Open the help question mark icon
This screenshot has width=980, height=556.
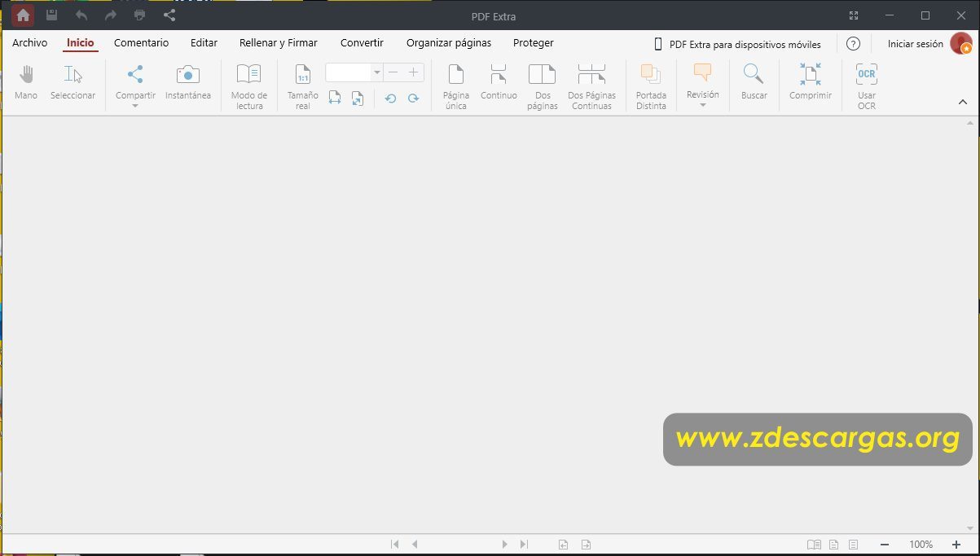click(853, 44)
